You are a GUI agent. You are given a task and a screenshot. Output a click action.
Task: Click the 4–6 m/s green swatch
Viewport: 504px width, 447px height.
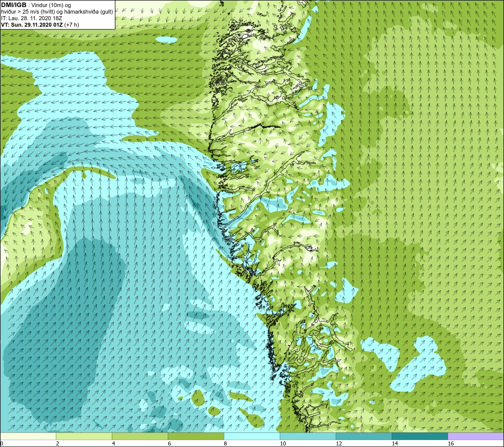pos(140,436)
